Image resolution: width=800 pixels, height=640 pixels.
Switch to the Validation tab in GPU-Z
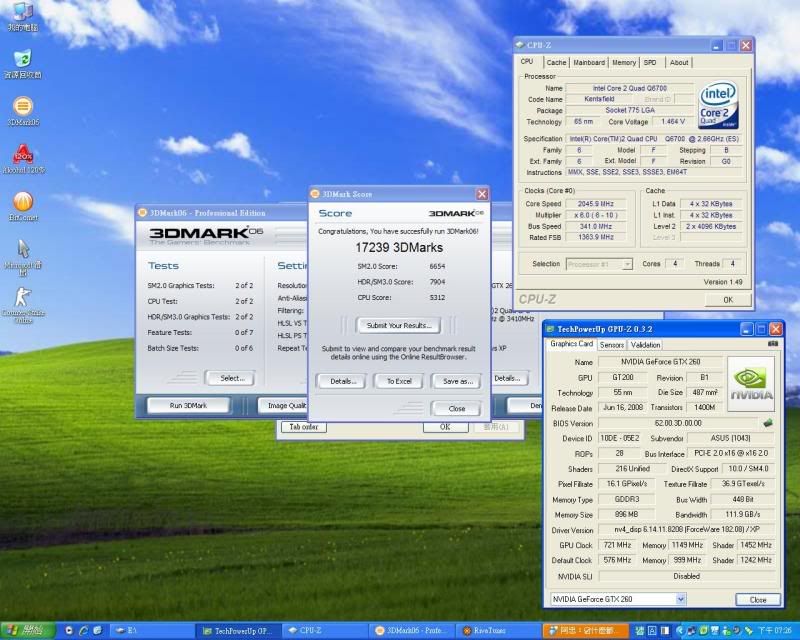[x=645, y=345]
